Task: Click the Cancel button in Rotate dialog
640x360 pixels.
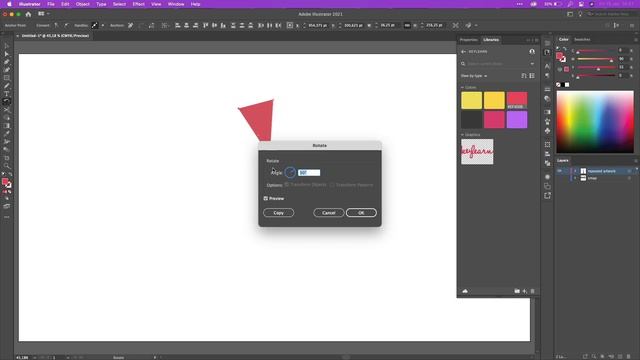Action: tap(329, 213)
